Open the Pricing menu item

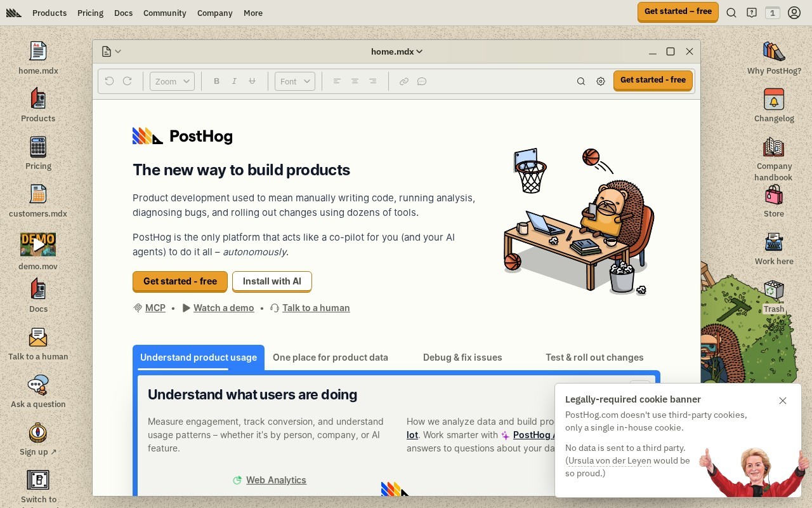90,13
